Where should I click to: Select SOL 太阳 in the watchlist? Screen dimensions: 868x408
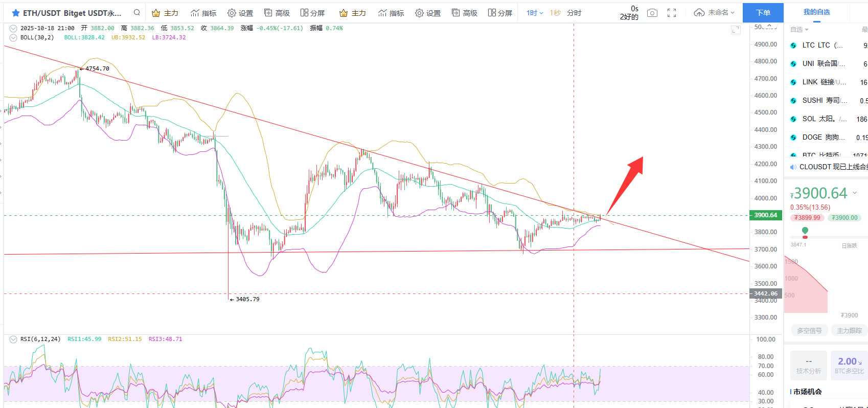(x=826, y=119)
